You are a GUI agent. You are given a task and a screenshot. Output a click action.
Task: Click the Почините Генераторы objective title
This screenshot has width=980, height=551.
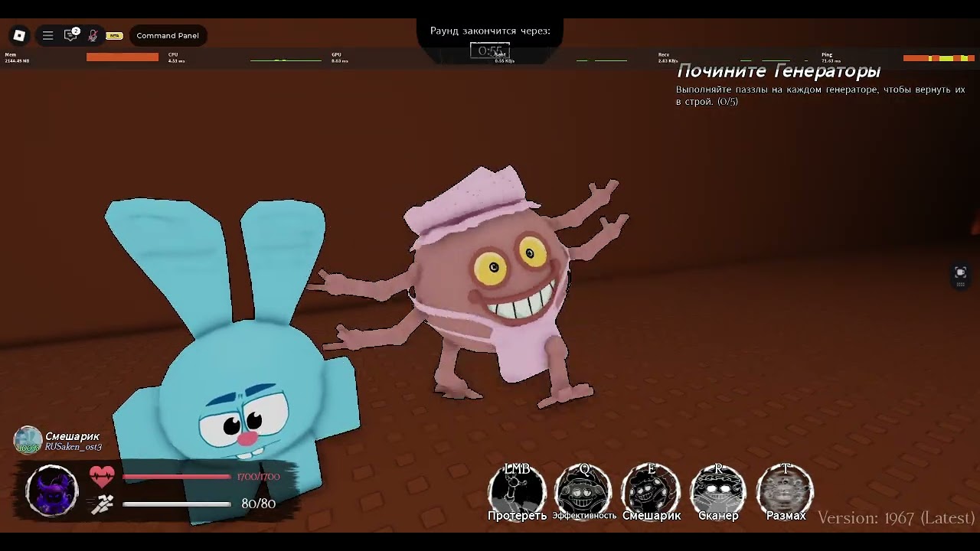pyautogui.click(x=779, y=71)
